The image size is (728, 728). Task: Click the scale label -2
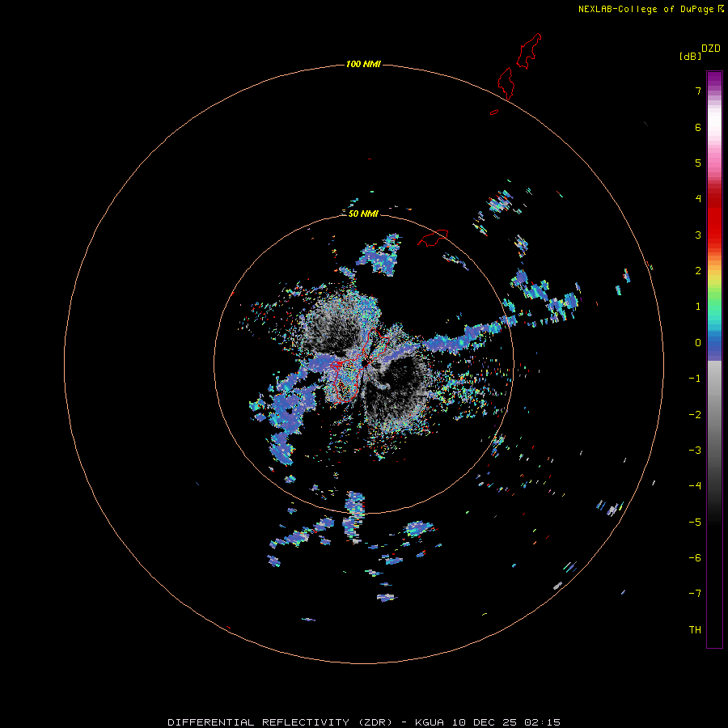click(695, 415)
